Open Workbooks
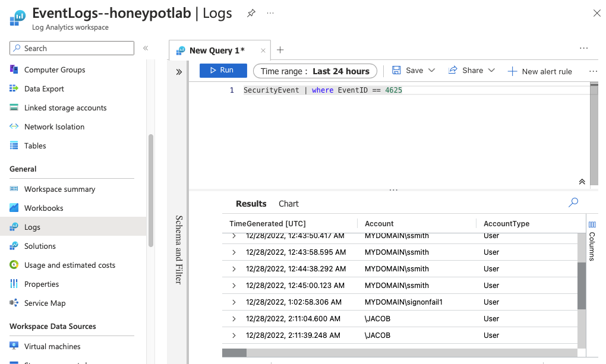The width and height of the screenshot is (606, 364). click(x=43, y=207)
